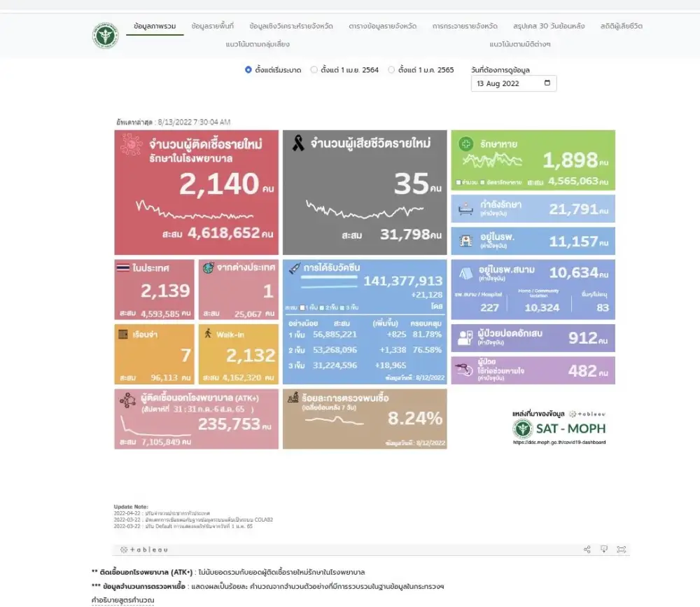Open the 'สถิติผู้เสียชีวิต' tab
Screen dimensions: 700x607
tap(621, 26)
